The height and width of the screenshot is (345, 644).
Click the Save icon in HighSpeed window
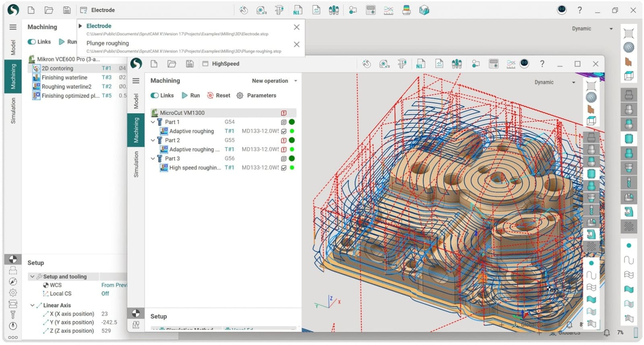pos(190,64)
